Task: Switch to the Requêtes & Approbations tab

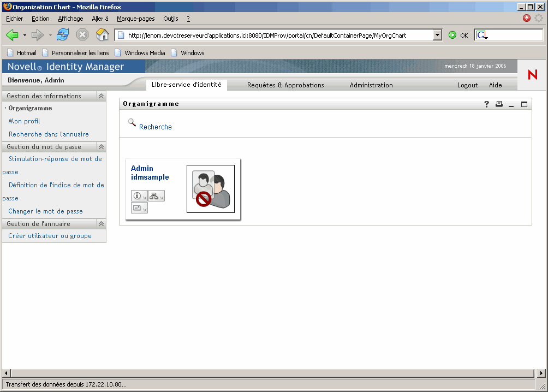Action: [x=285, y=85]
